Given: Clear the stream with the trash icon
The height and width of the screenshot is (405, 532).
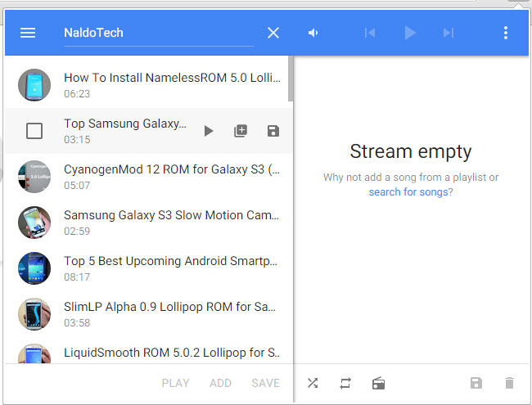Looking at the screenshot, I should [509, 383].
